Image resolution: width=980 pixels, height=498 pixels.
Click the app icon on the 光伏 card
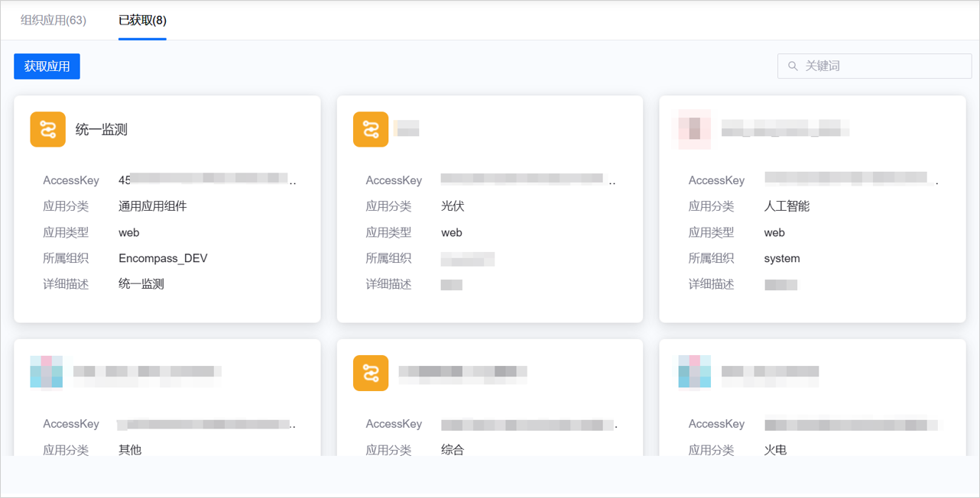(371, 130)
